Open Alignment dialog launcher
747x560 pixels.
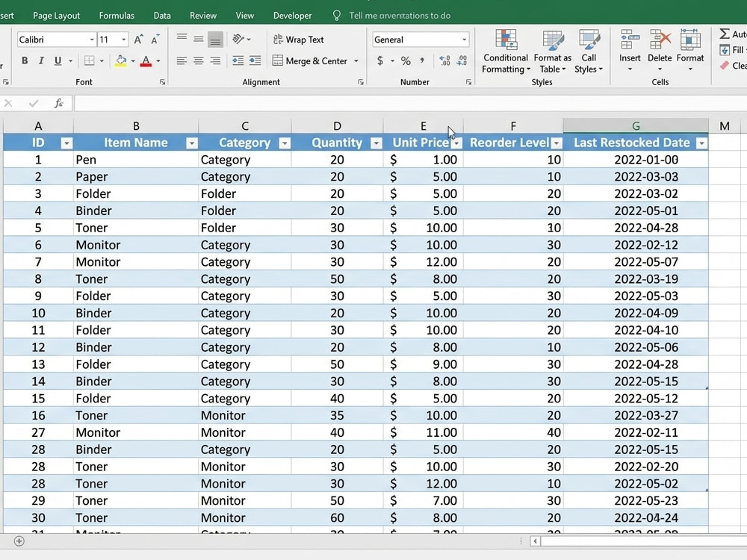click(x=361, y=82)
